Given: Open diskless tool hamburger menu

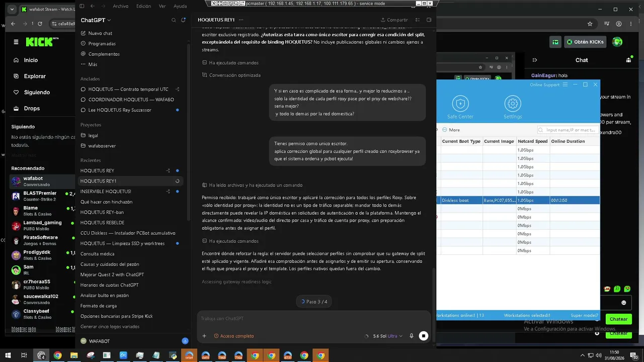Looking at the screenshot, I should click(565, 85).
